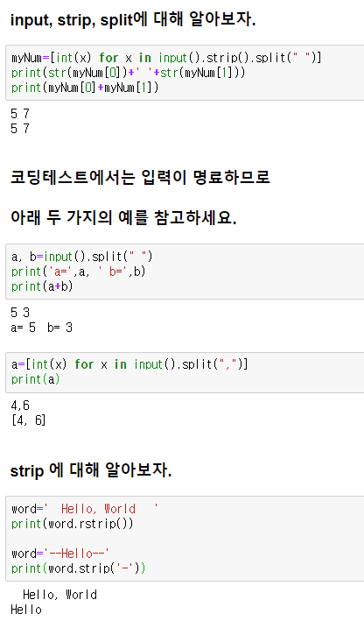
Task: Click the final Hello output line
Action: 26,610
